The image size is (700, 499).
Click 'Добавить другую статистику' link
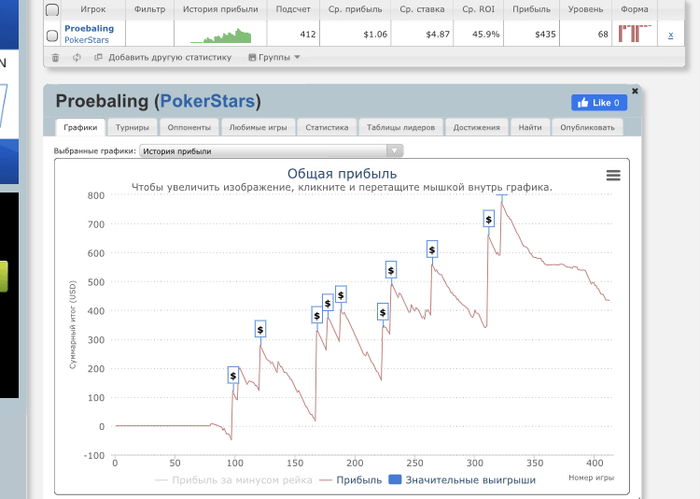tap(170, 57)
